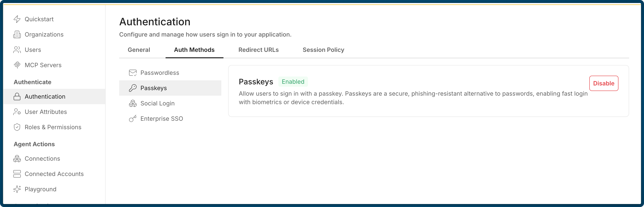This screenshot has width=644, height=207.
Task: Select the Passkeys key icon
Action: click(x=133, y=88)
